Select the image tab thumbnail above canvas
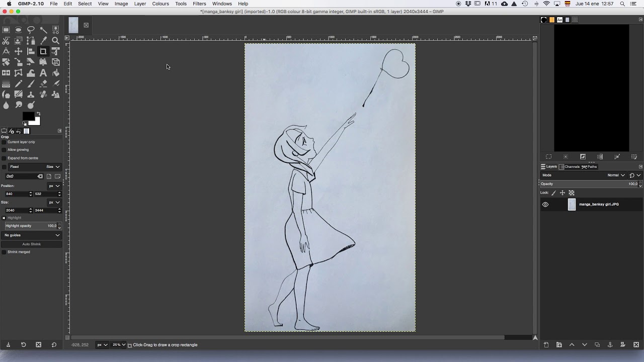 click(x=73, y=25)
